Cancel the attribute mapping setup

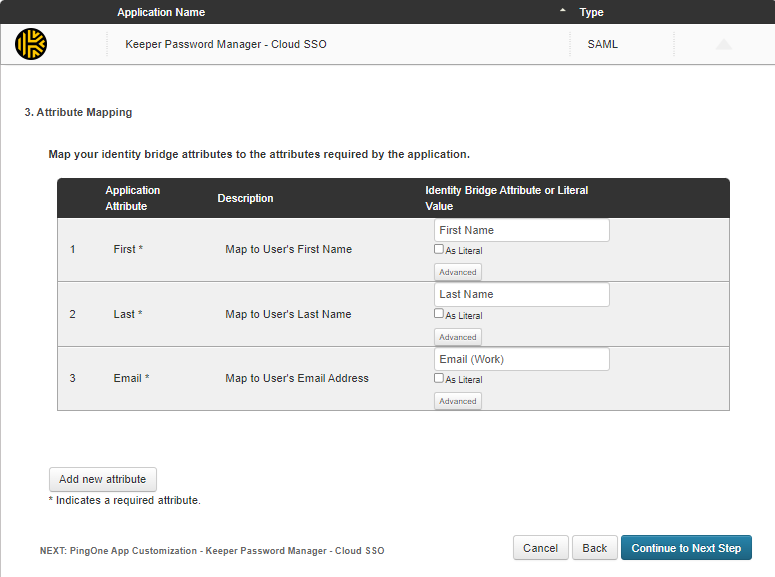pyautogui.click(x=540, y=548)
